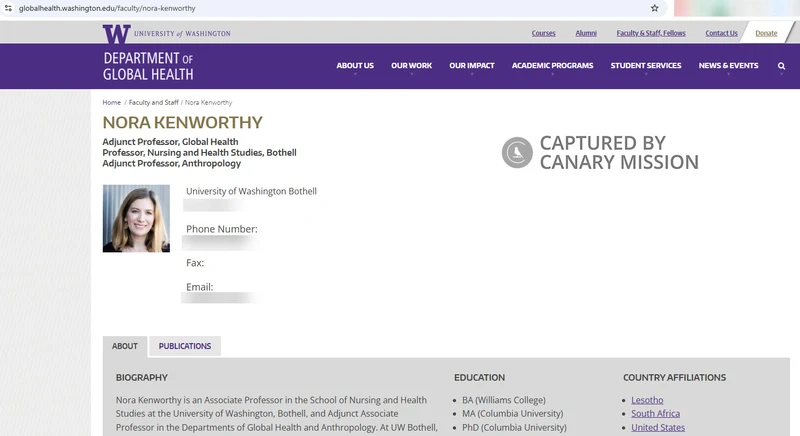Click the address bar URL field
800x436 pixels.
(332, 8)
